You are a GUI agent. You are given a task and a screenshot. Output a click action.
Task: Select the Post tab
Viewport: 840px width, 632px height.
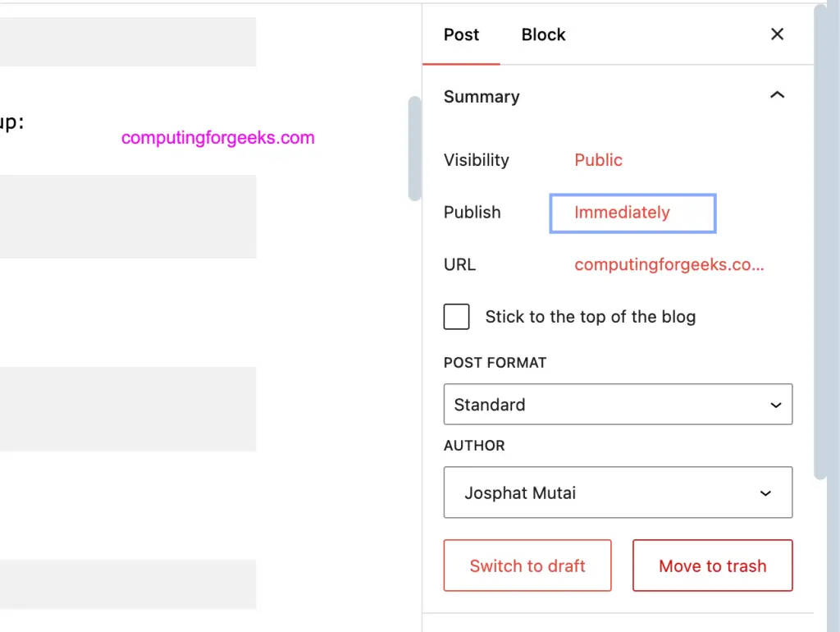click(x=461, y=34)
